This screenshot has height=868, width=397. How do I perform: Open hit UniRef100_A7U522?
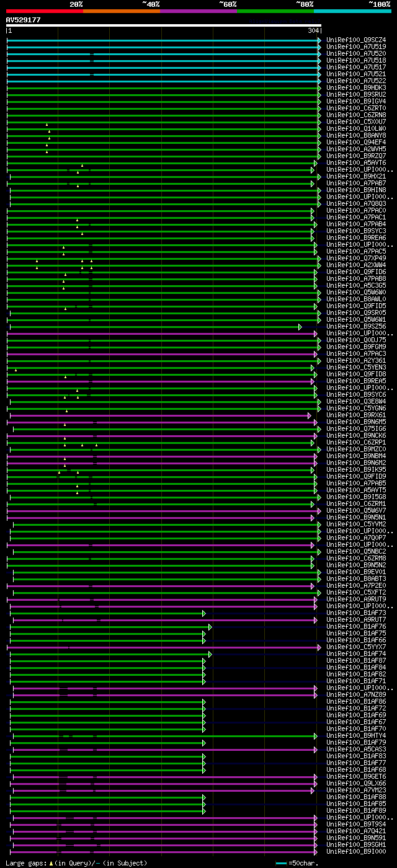[356, 81]
